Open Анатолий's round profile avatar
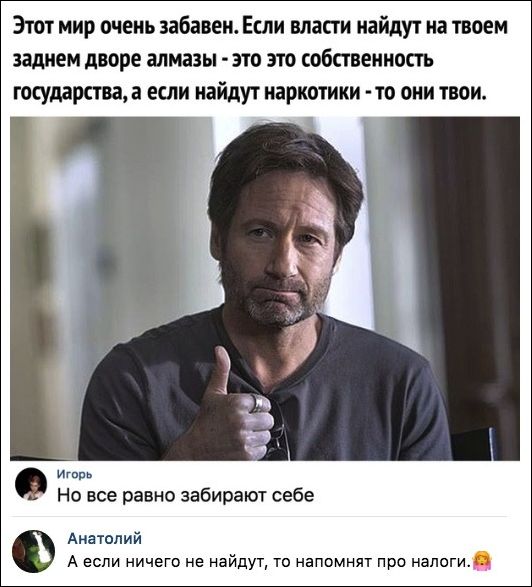The image size is (532, 587). coord(33,551)
